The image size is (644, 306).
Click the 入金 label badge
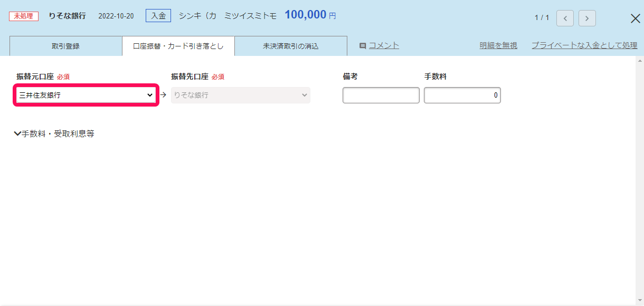(x=158, y=16)
